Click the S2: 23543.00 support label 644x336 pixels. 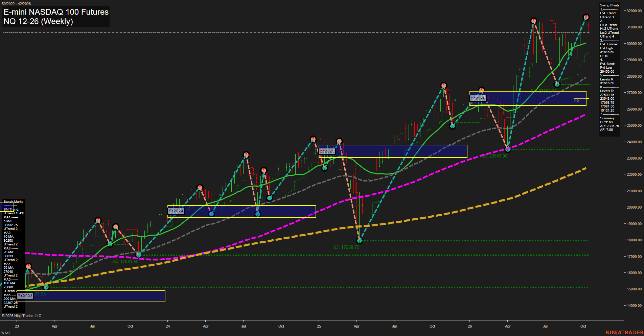[495, 156]
